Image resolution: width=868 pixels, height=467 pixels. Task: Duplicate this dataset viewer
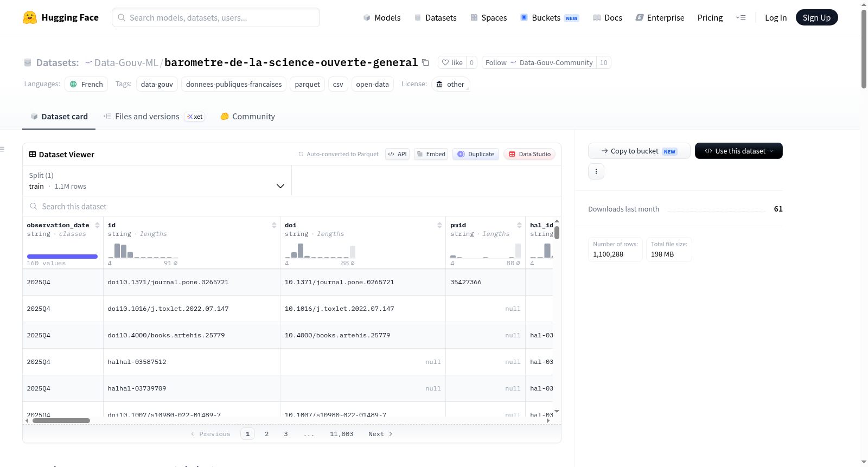click(476, 154)
